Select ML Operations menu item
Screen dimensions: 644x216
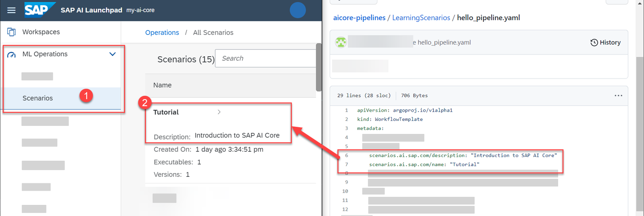45,54
